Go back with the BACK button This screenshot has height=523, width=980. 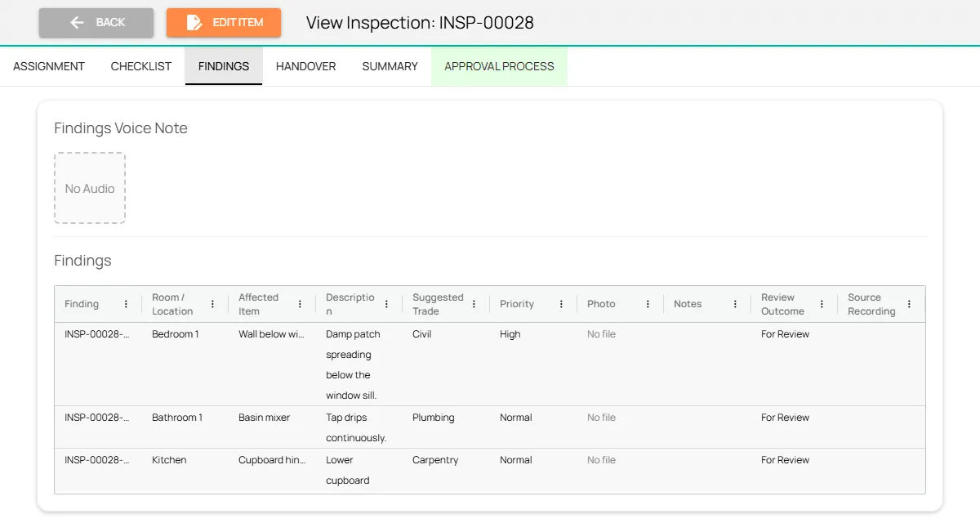(x=96, y=23)
